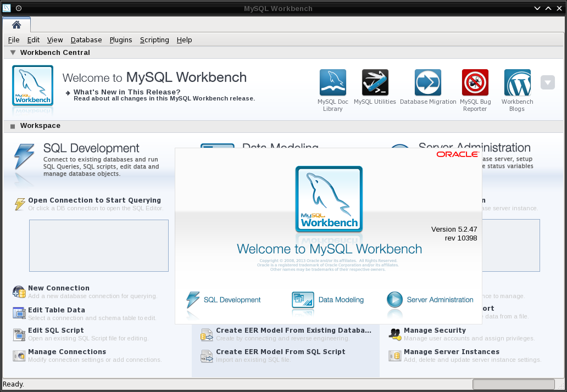Screen dimensions: 567x392
Task: Click the Edit SQL Script link
Action: [x=55, y=330]
